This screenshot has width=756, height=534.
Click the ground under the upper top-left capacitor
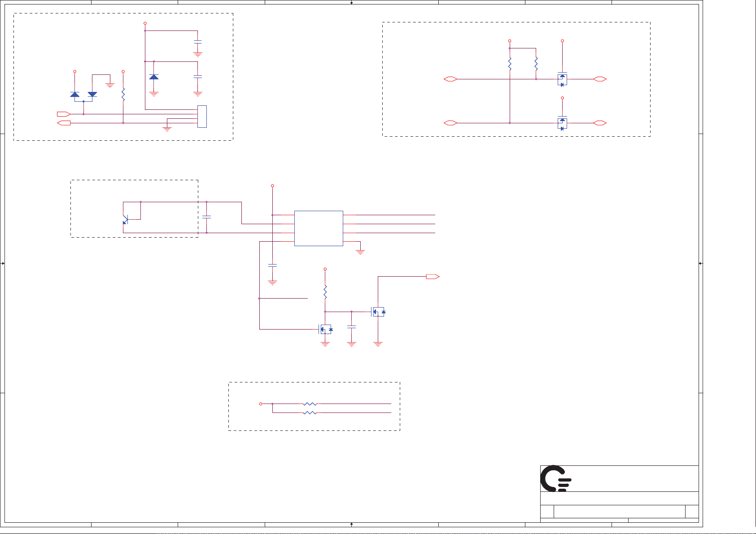coord(197,55)
